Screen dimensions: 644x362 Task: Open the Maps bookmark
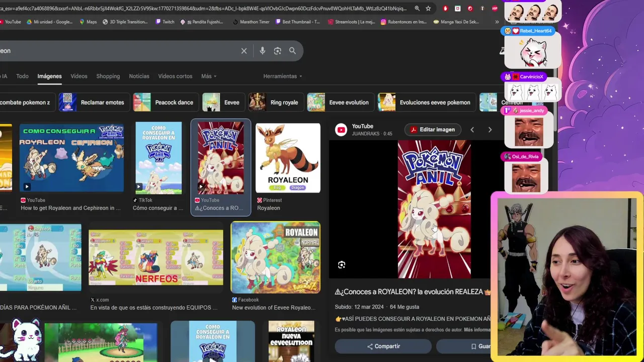88,22
